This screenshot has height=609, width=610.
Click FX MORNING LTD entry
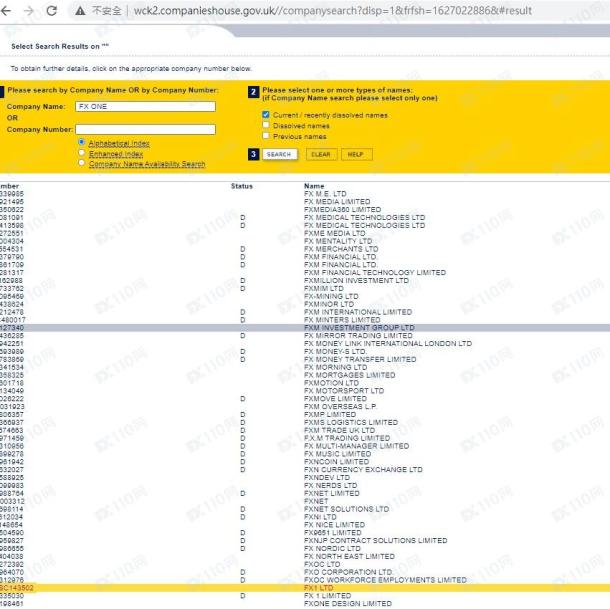tap(335, 367)
